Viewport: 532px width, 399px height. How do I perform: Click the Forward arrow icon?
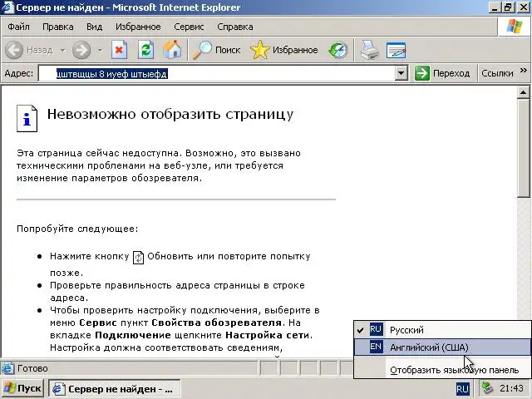tap(81, 50)
